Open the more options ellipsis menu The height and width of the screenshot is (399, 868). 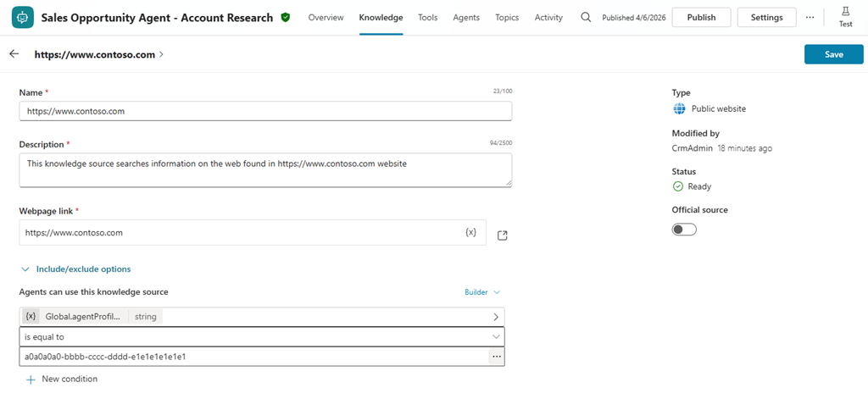tap(810, 17)
